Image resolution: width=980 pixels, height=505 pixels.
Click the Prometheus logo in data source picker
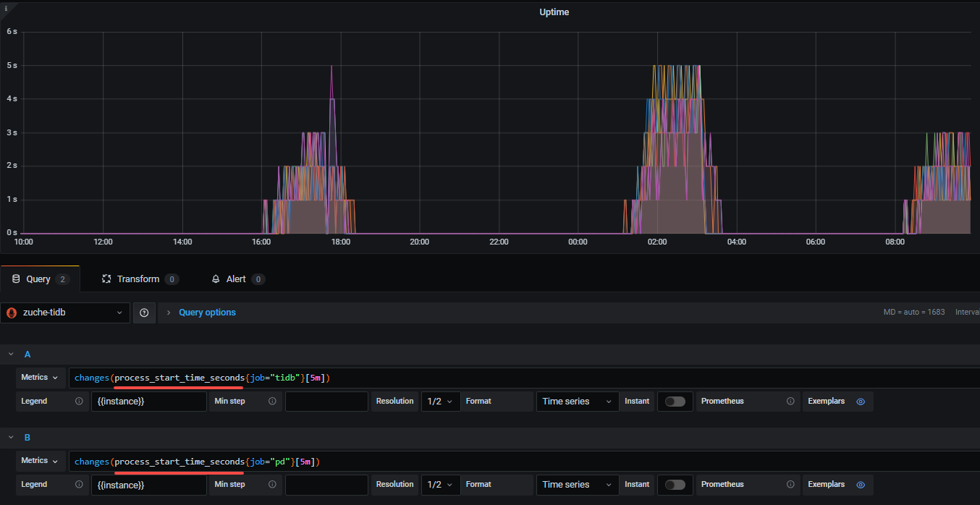pos(12,313)
